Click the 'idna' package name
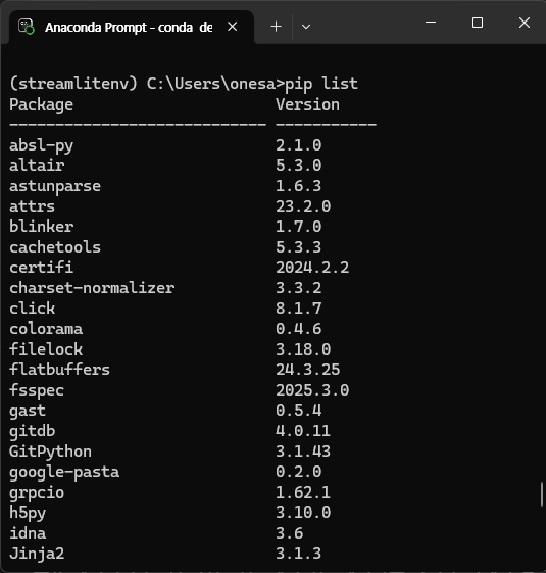The image size is (546, 573). [27, 533]
